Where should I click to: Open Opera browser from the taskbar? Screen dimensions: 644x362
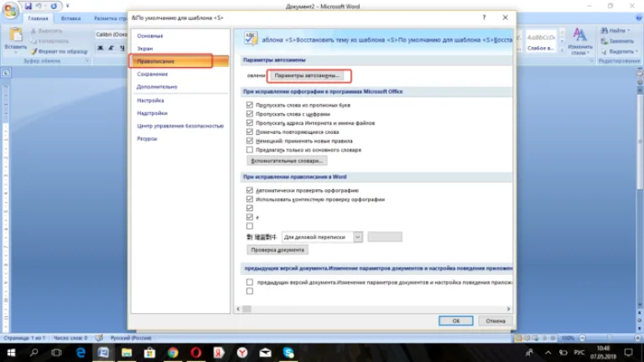click(x=196, y=353)
